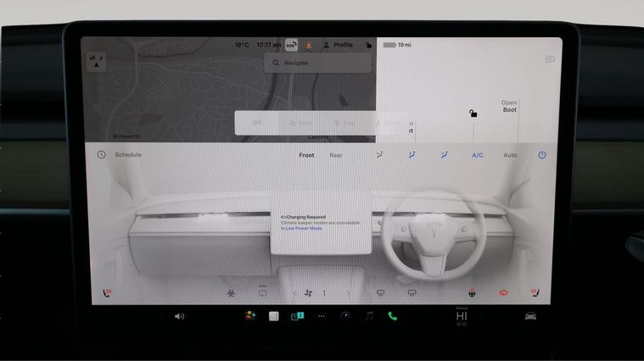The height and width of the screenshot is (361, 644).
Task: Switch to the Rear climate tab
Action: [336, 155]
